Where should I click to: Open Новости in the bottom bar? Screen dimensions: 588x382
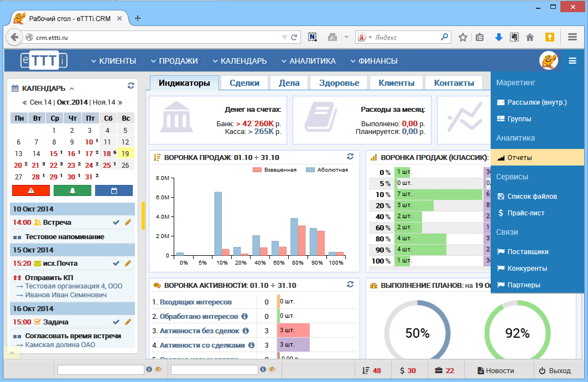click(496, 370)
